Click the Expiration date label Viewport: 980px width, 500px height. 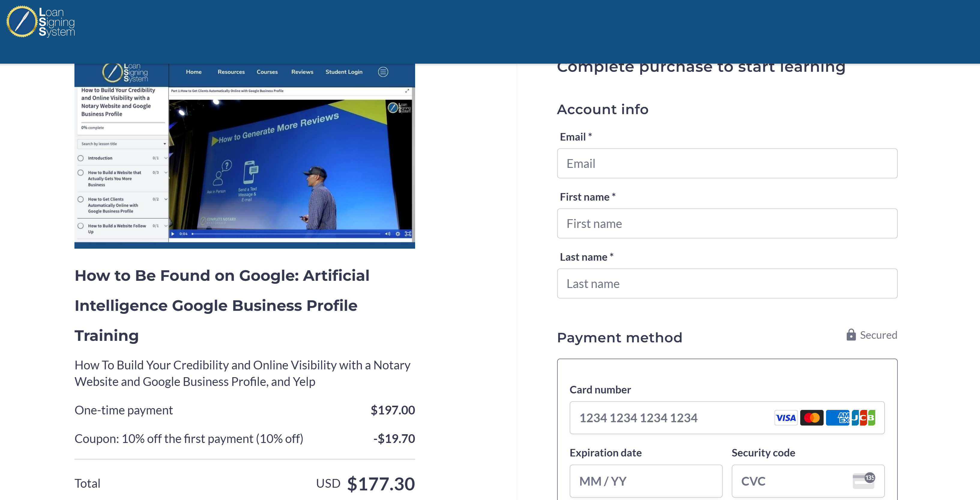pyautogui.click(x=605, y=453)
